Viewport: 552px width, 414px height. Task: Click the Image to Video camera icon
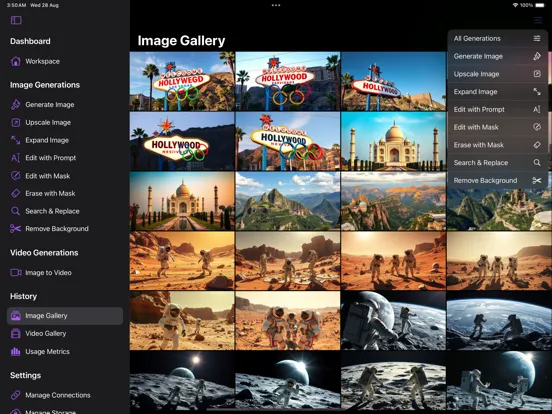point(15,272)
